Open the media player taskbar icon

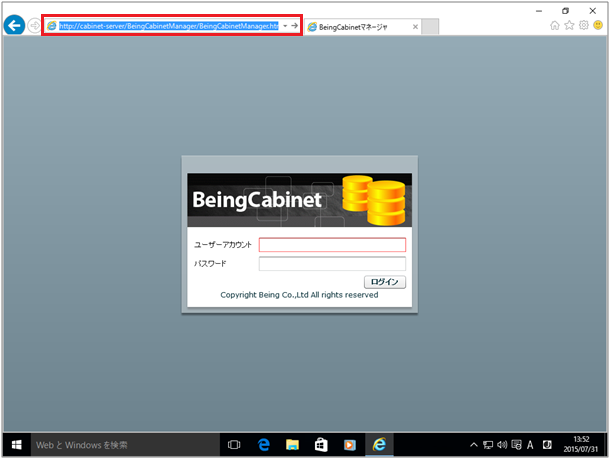click(x=350, y=445)
